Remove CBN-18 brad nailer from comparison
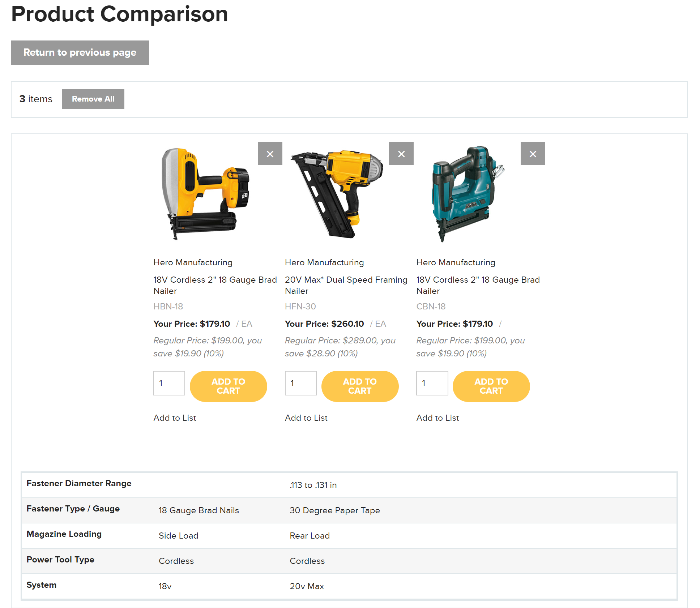 [x=533, y=154]
